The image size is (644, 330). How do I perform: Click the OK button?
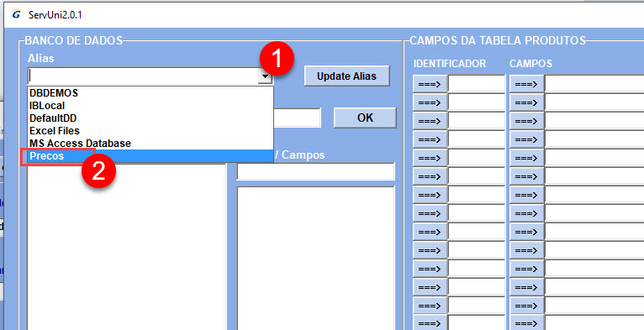click(x=365, y=118)
